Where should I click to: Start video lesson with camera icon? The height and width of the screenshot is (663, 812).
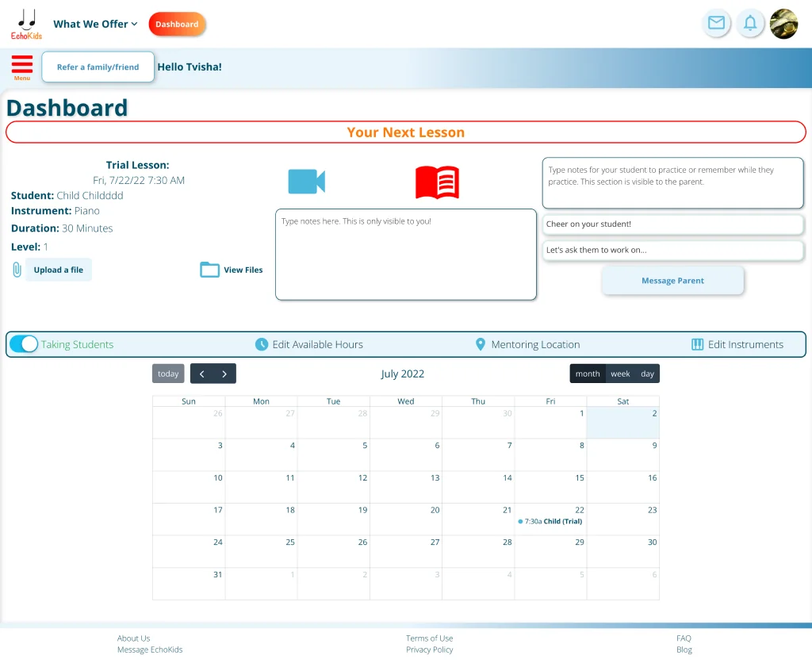coord(307,182)
